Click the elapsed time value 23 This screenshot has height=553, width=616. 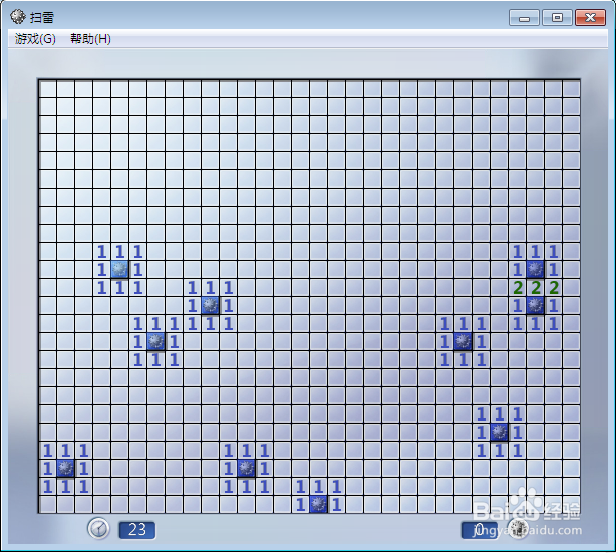pyautogui.click(x=137, y=530)
